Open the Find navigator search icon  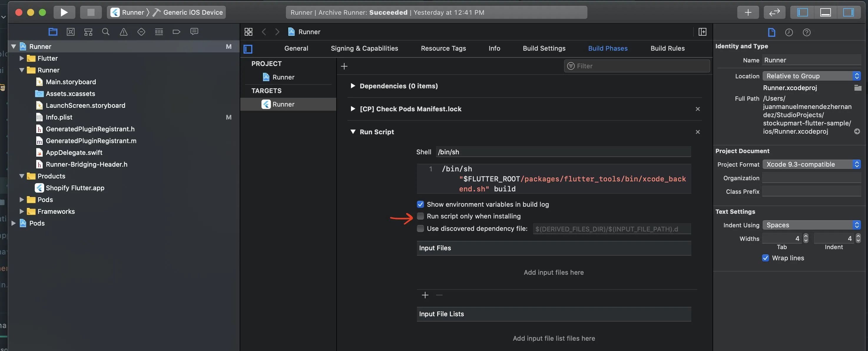[x=106, y=32]
